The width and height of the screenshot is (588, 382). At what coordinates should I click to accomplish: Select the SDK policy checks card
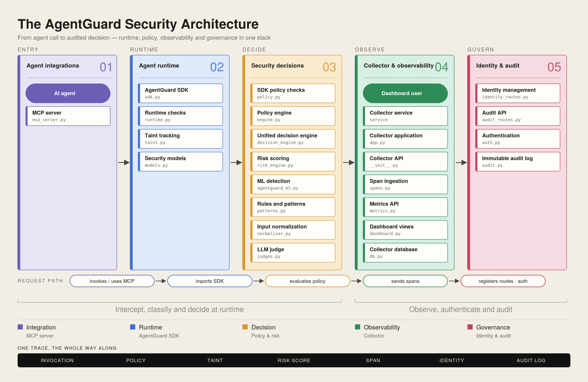click(293, 93)
